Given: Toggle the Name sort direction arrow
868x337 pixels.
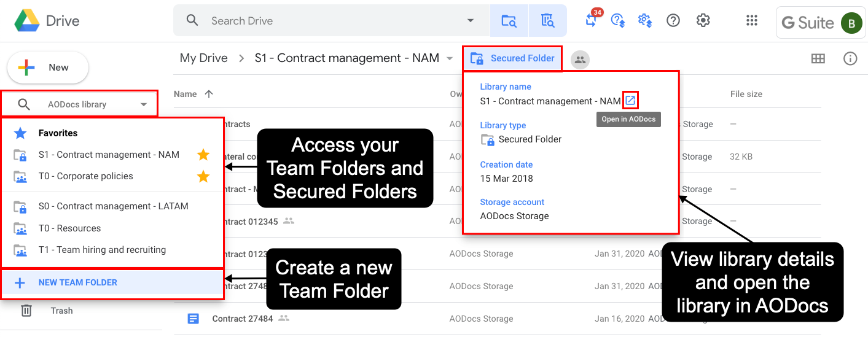Looking at the screenshot, I should 209,94.
